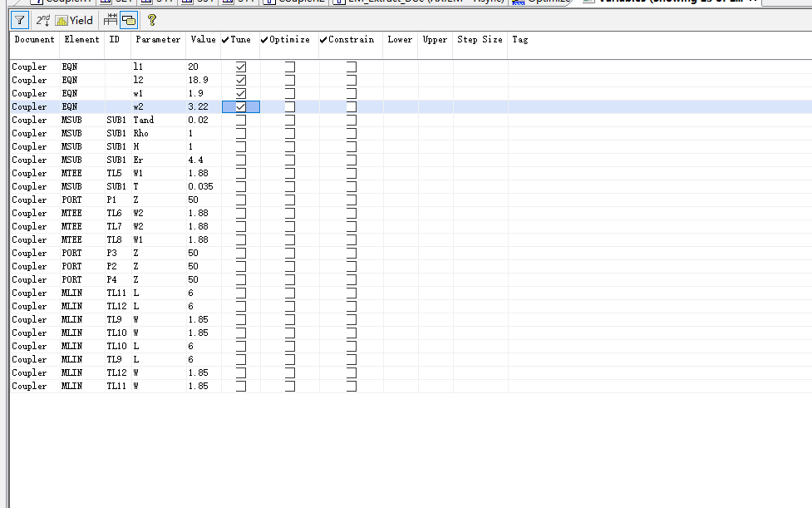
Task: Sort by the Document column header
Action: [x=34, y=40]
